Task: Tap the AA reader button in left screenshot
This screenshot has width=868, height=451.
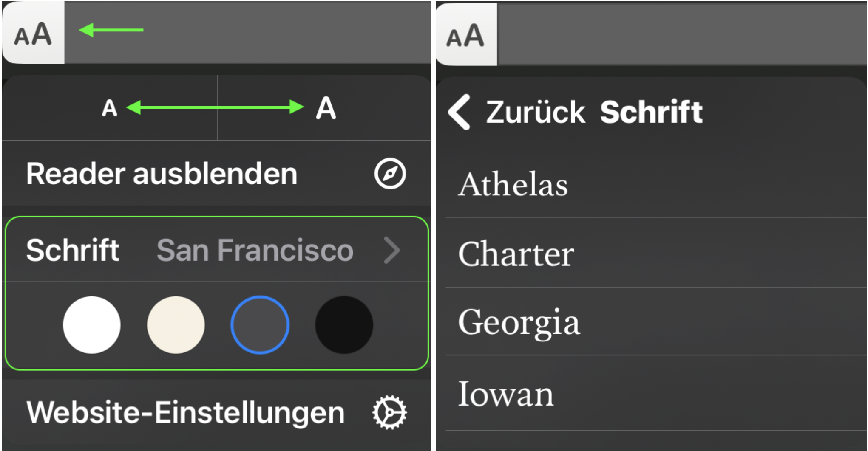Action: [x=33, y=34]
